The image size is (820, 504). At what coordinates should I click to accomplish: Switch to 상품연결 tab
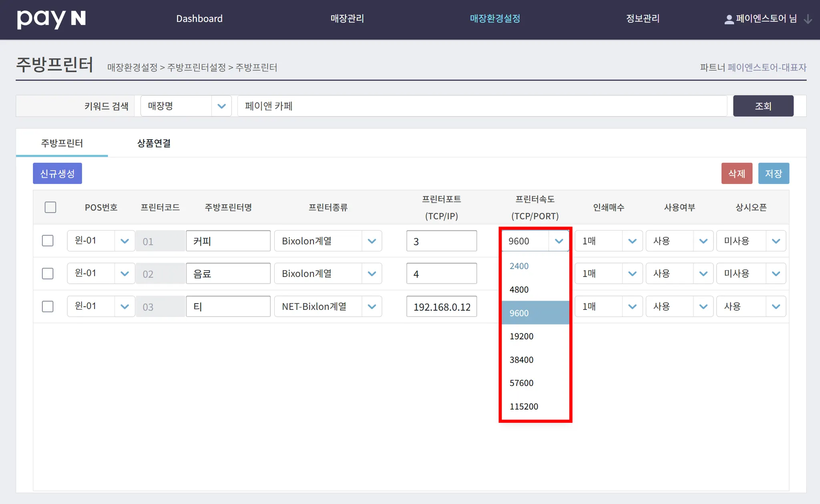click(154, 143)
